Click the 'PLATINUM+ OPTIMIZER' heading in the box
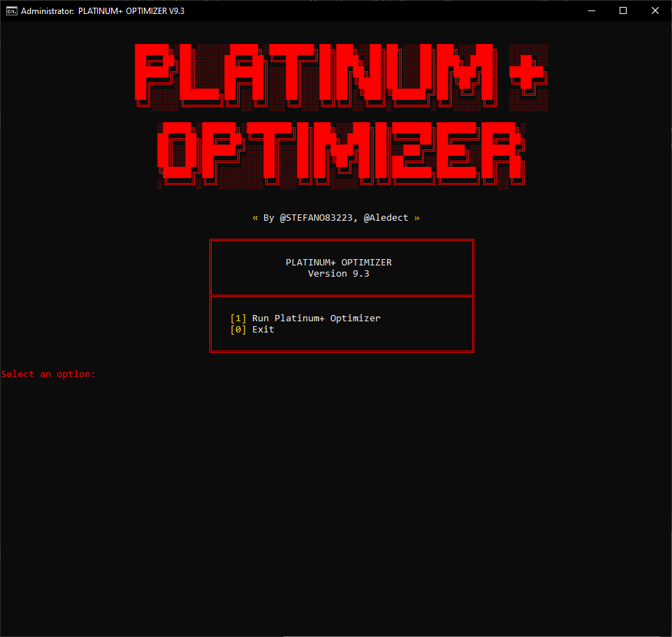This screenshot has width=672, height=637. click(x=339, y=262)
